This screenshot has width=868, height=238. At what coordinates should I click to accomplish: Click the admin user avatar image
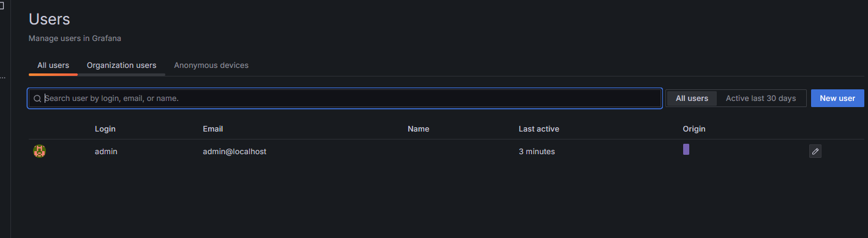(x=40, y=151)
